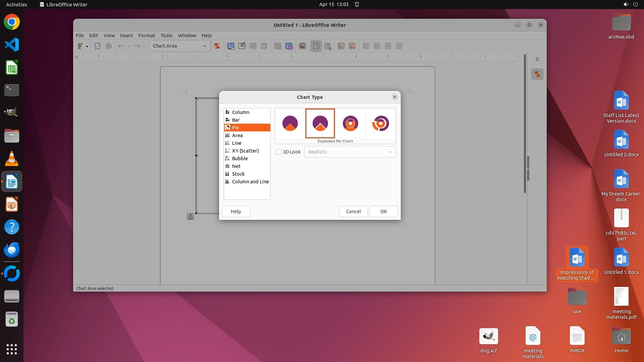Open the Realistic scheme dropdown
This screenshot has width=644, height=362.
[x=350, y=152]
